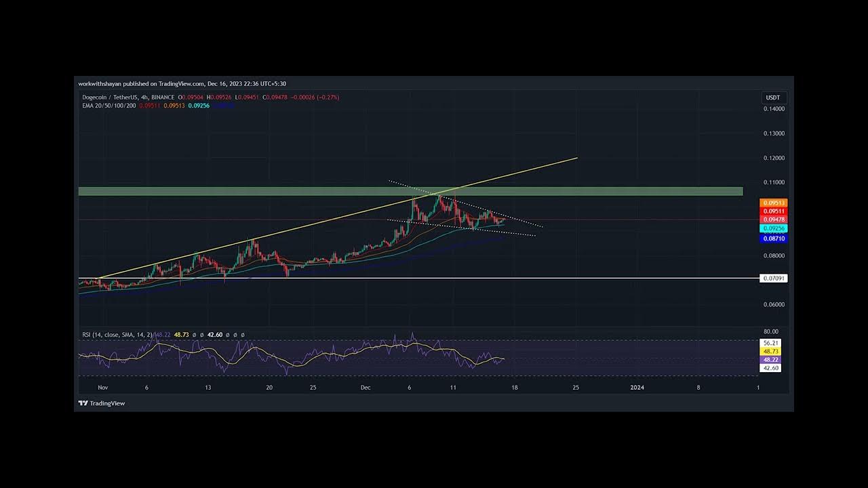Click the white 42.60 RSI axis tag

[x=771, y=368]
